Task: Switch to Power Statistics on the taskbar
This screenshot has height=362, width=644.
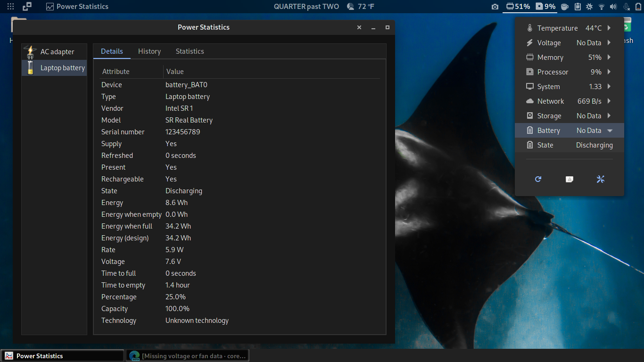Action: click(62, 356)
